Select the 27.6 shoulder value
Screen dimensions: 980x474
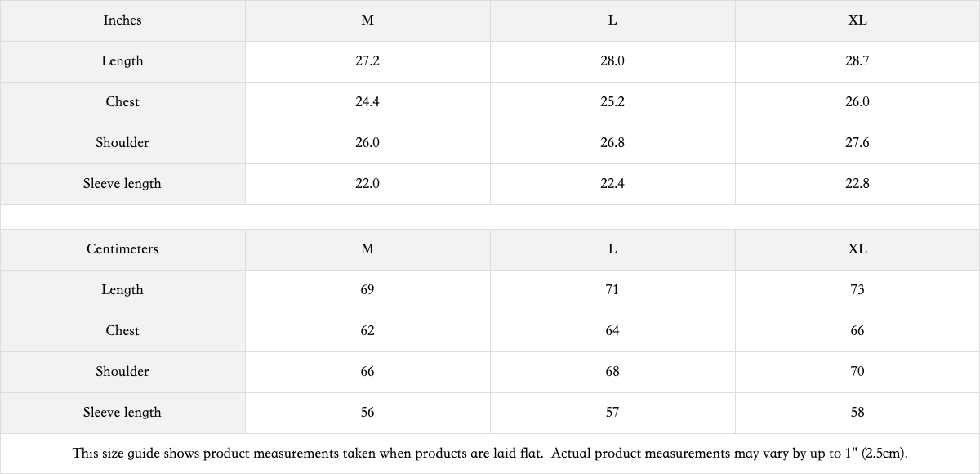tap(857, 143)
